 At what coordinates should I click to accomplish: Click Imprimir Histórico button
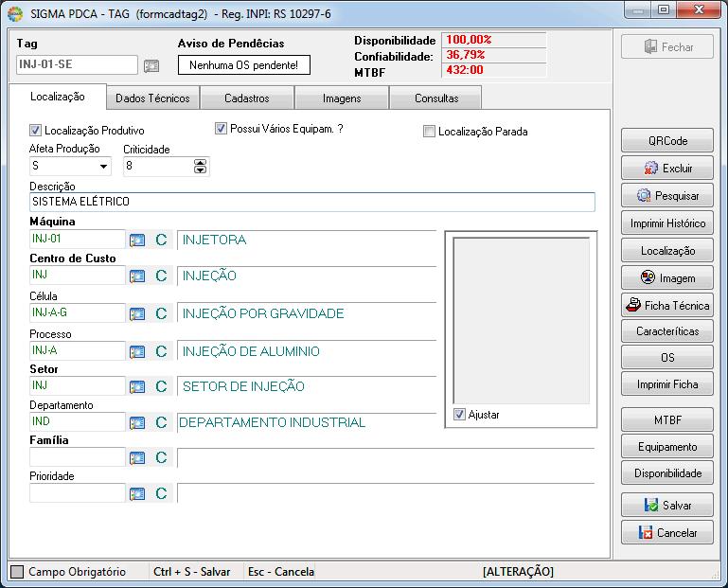pos(667,223)
